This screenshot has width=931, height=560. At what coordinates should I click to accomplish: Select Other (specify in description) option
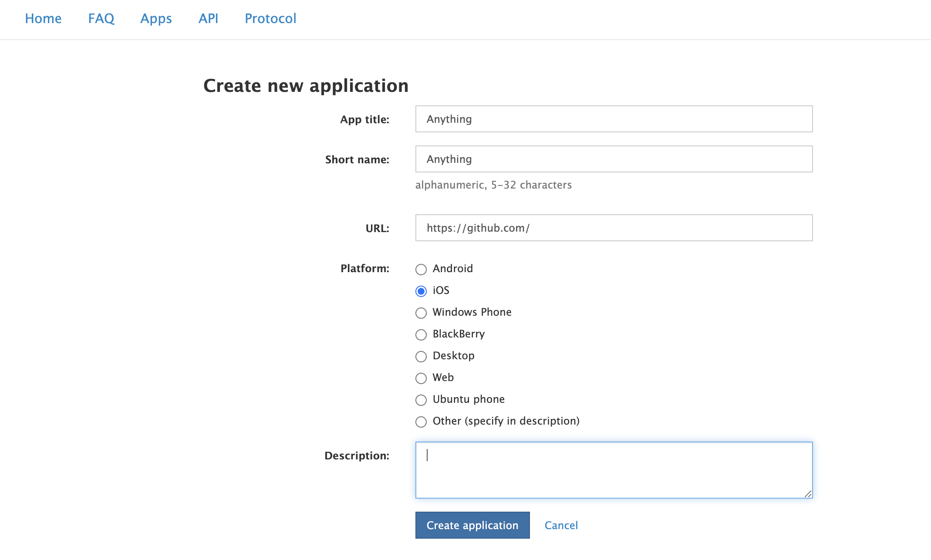(421, 422)
